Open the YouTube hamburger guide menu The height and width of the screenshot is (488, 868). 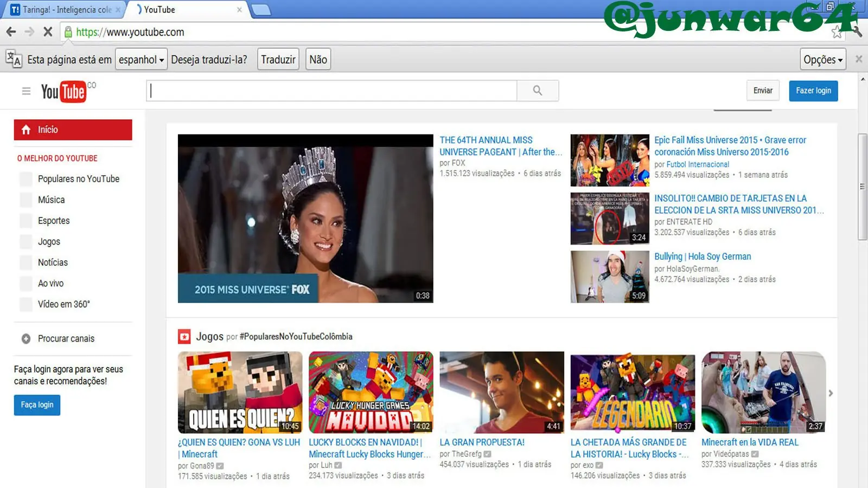point(26,91)
